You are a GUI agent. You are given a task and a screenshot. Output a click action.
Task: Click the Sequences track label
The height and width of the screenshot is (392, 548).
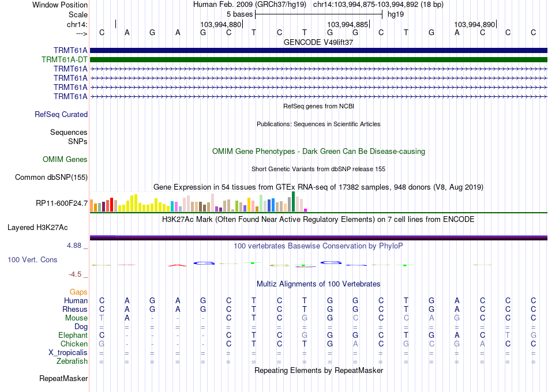tap(69, 132)
